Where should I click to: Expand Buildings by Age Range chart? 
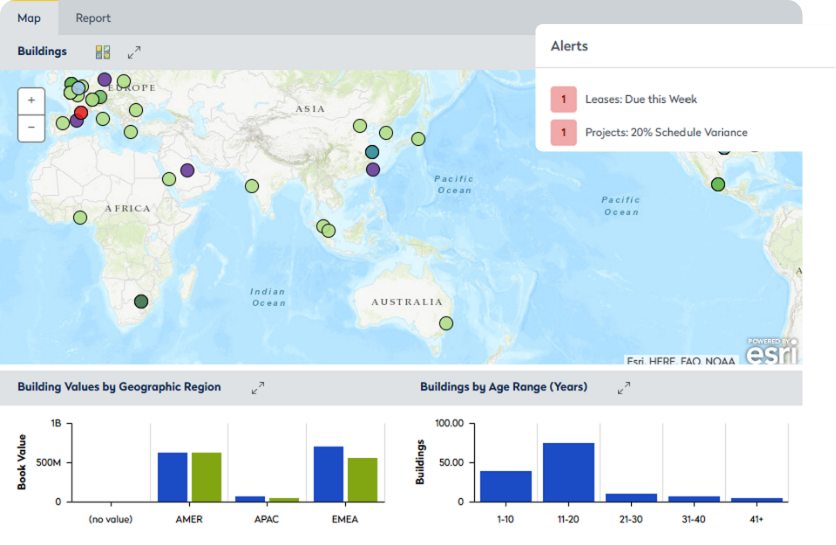[624, 387]
